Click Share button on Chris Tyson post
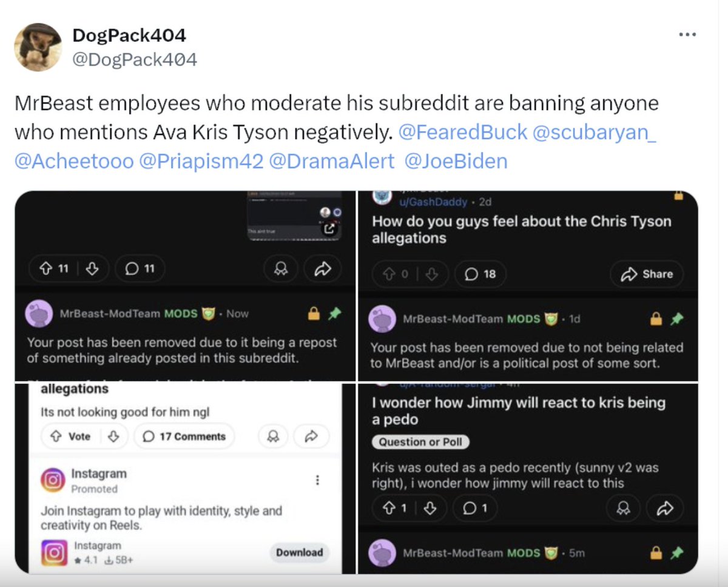Image resolution: width=728 pixels, height=587 pixels. click(x=647, y=274)
